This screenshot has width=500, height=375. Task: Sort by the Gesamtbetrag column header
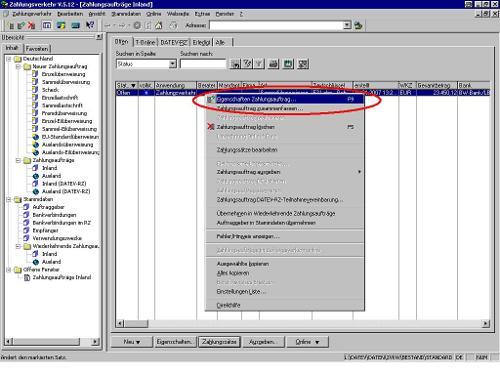coord(437,85)
